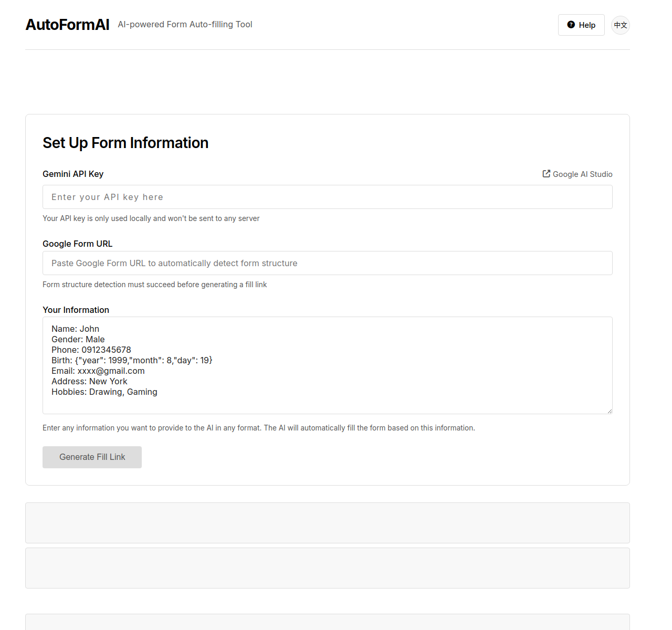
Task: Click the AutoFormAI logo title
Action: click(67, 25)
